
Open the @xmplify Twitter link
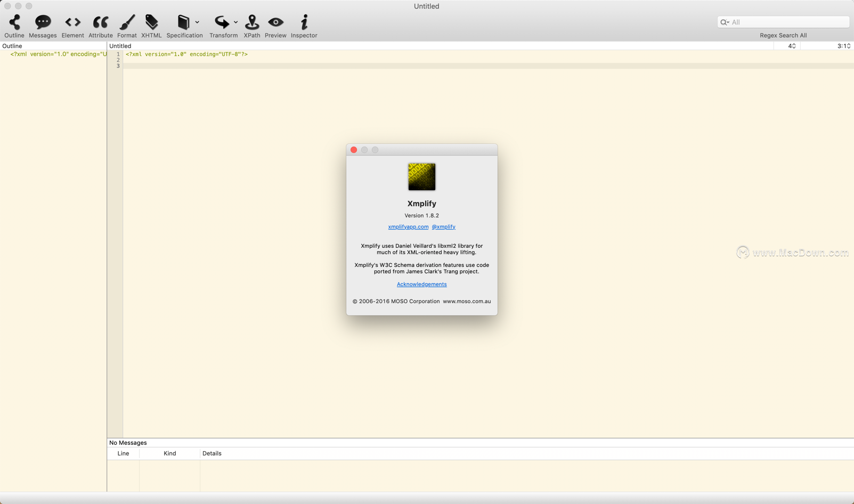click(x=443, y=227)
